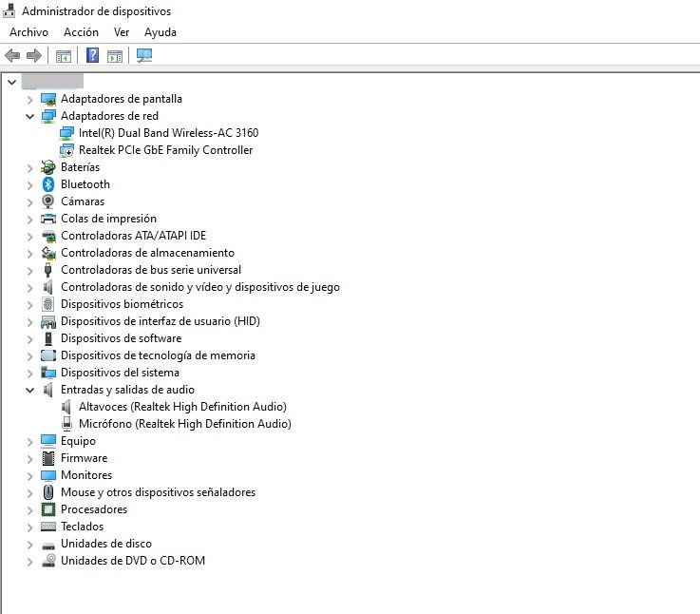Select Intel(R) Dual Band Wireless-AC 3160
This screenshot has height=614, width=700.
(x=168, y=133)
